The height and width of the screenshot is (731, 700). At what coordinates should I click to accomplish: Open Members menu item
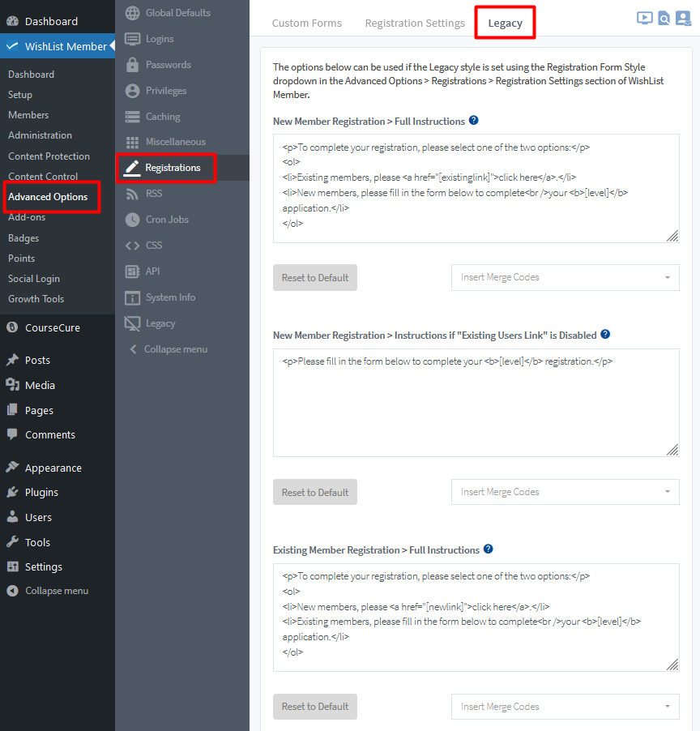tap(28, 115)
